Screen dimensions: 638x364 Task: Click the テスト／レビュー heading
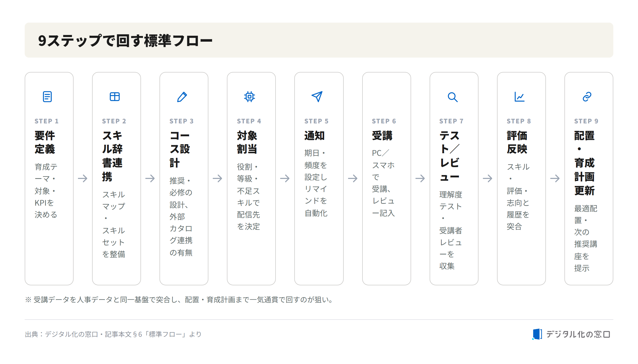coord(450,156)
